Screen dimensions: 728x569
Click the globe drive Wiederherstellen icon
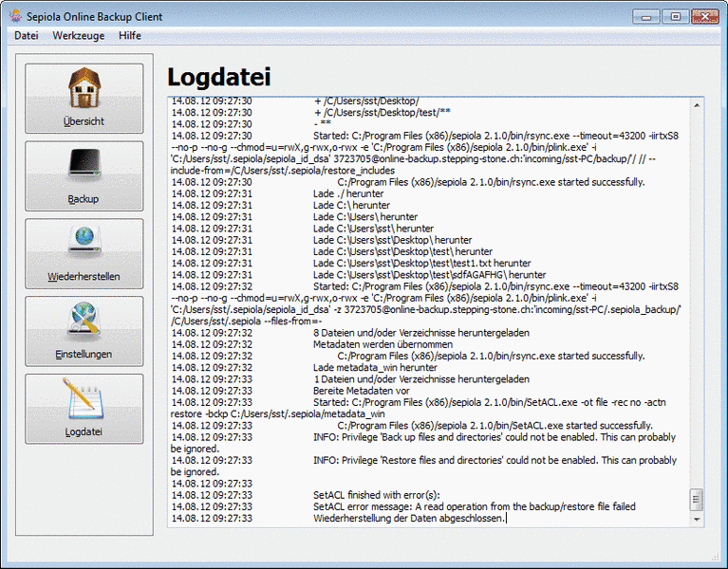coord(84,241)
